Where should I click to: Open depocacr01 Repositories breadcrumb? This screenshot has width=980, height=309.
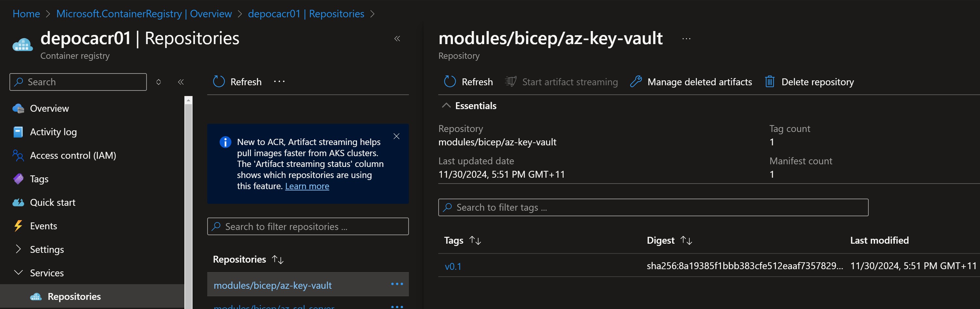point(306,14)
